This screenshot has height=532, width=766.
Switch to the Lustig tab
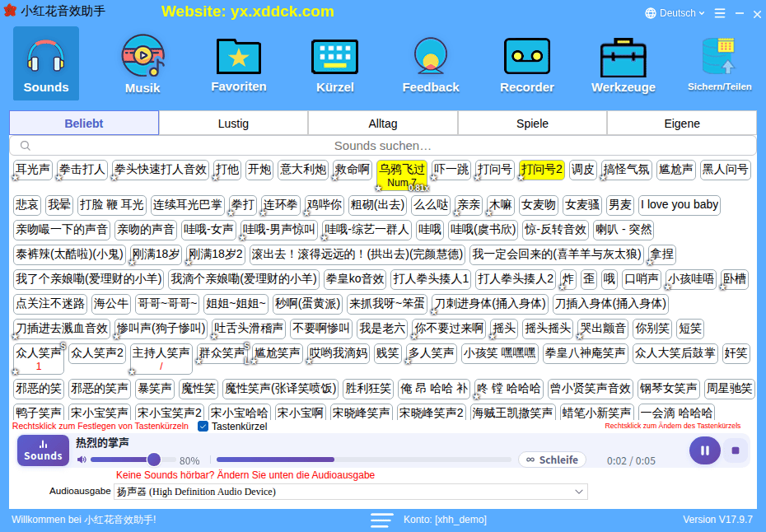pos(233,123)
